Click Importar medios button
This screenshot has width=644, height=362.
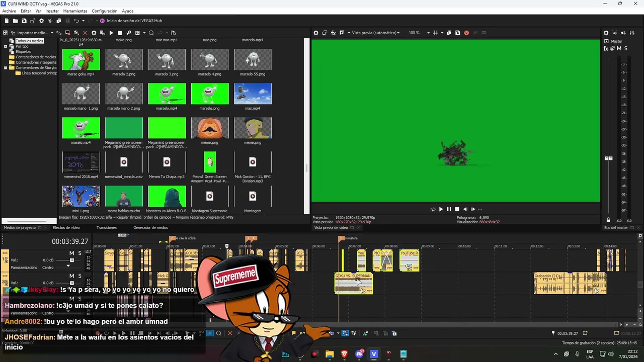click(33, 33)
